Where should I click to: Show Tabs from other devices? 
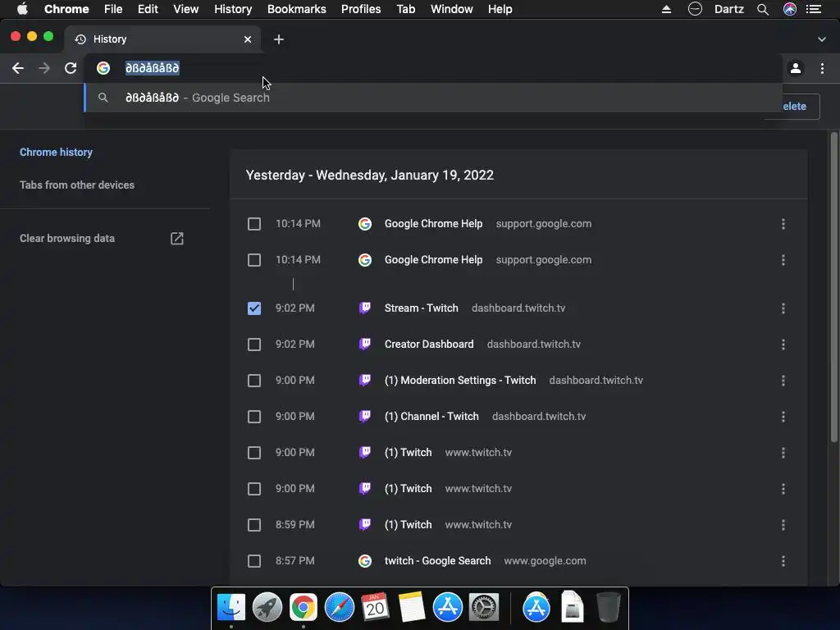77,185
